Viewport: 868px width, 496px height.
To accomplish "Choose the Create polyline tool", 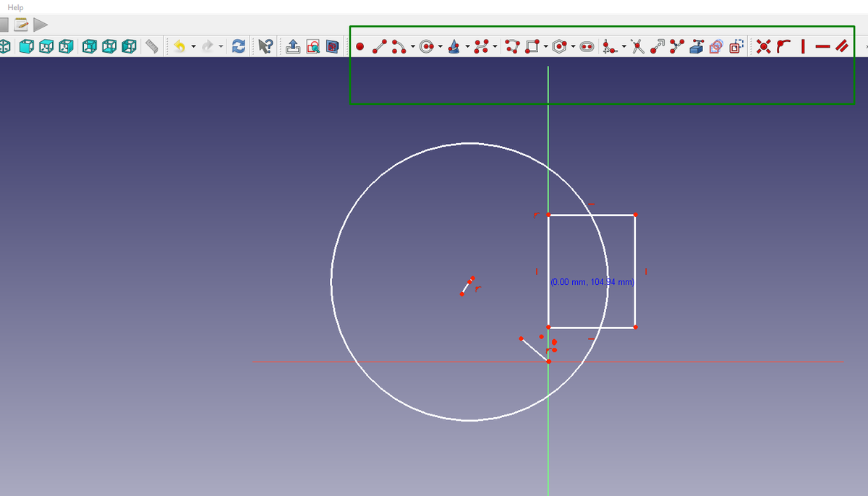I will tap(511, 46).
